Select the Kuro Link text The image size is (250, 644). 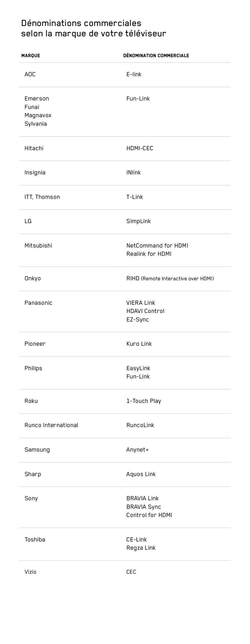[x=139, y=344]
